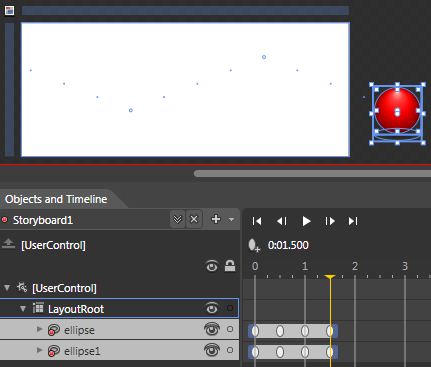Add a new storyboard with plus icon
The height and width of the screenshot is (367, 431).
(x=216, y=219)
